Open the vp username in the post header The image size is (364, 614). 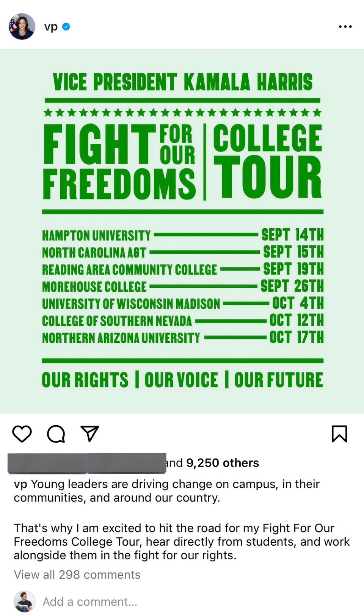pos(51,27)
